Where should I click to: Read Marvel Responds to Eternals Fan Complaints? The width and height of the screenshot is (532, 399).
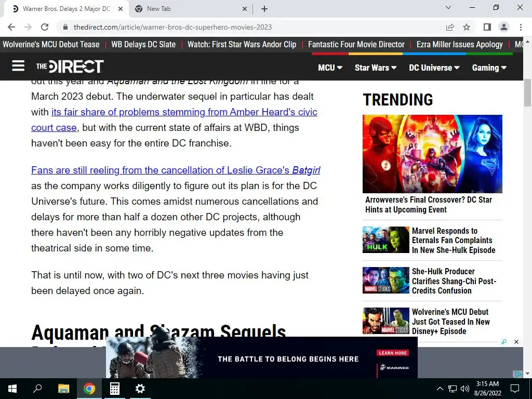click(x=454, y=240)
